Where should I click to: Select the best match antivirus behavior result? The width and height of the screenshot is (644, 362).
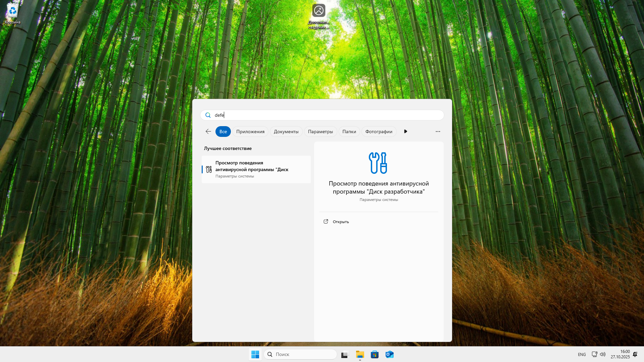click(256, 169)
